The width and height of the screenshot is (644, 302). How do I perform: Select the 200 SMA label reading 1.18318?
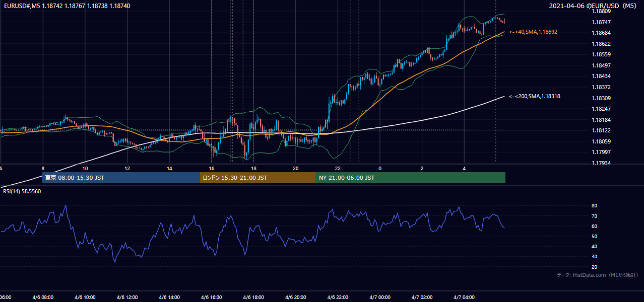[535, 96]
